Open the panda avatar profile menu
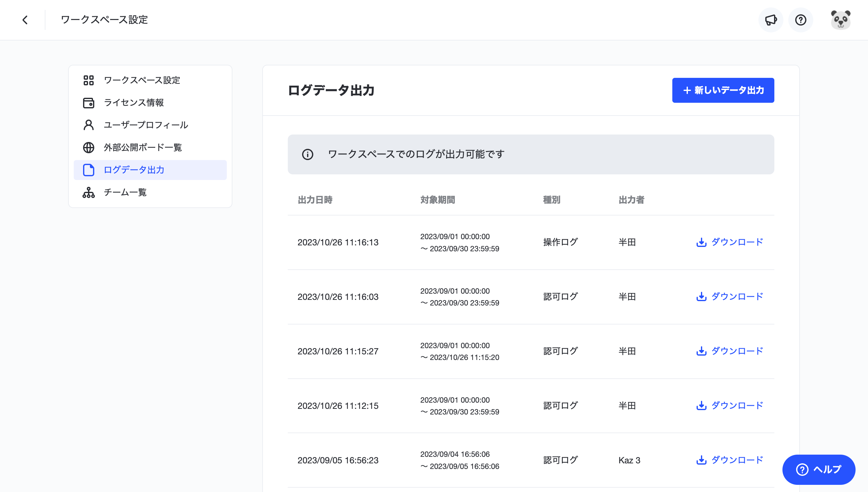868x492 pixels. pyautogui.click(x=840, y=20)
